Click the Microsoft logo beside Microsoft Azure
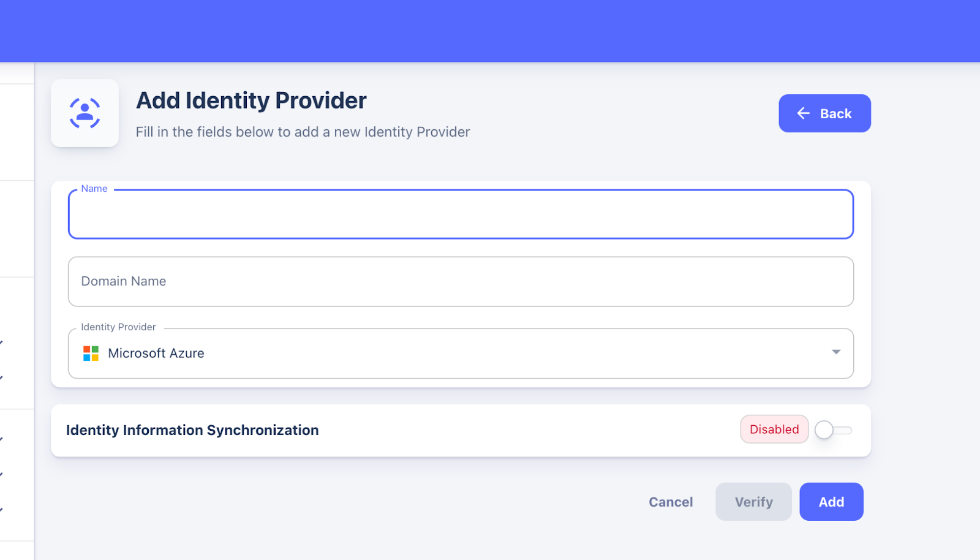This screenshot has height=560, width=980. (91, 353)
